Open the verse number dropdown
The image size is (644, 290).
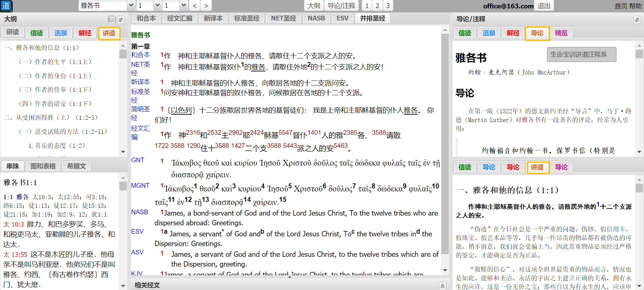(183, 6)
